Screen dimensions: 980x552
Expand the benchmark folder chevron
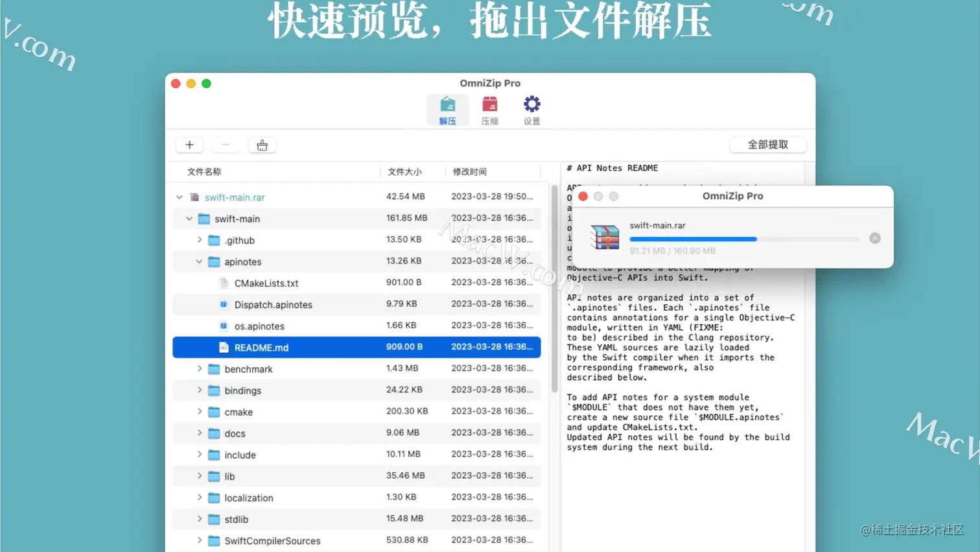[199, 368]
